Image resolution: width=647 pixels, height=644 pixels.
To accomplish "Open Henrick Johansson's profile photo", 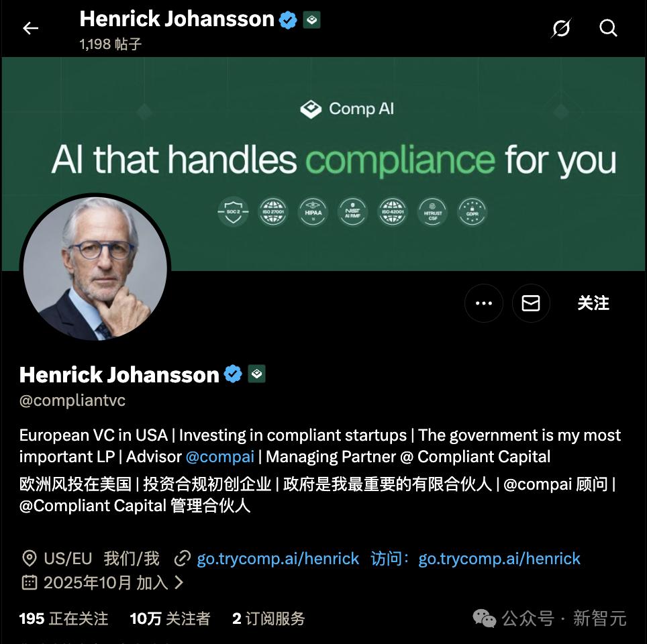I will 95,268.
